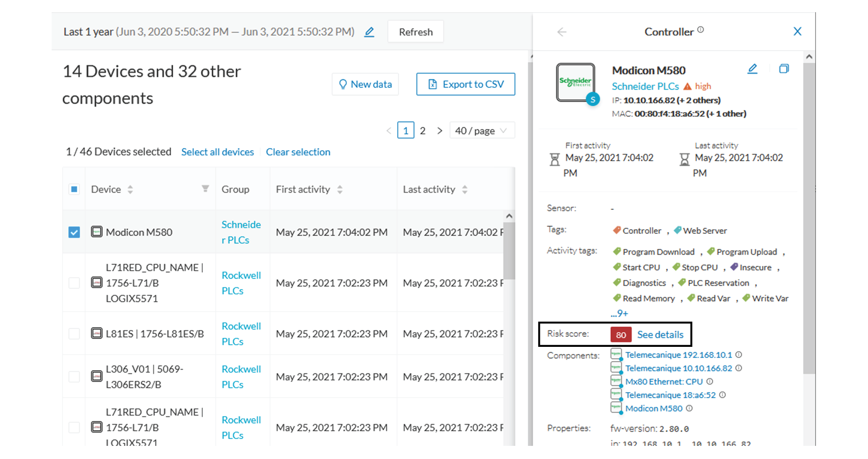The image size is (868, 459).
Task: Click the hourglass icon for Last activity
Action: (684, 160)
